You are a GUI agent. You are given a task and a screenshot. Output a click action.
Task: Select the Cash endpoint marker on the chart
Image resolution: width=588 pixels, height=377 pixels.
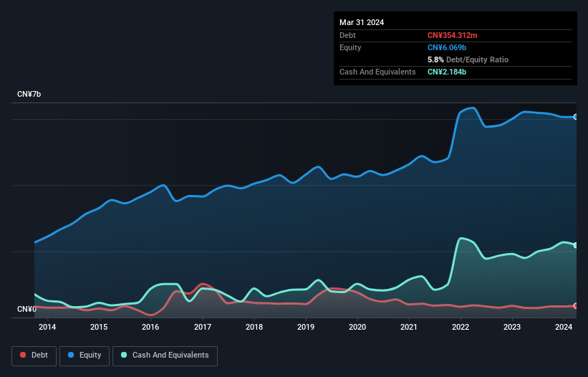(x=576, y=245)
